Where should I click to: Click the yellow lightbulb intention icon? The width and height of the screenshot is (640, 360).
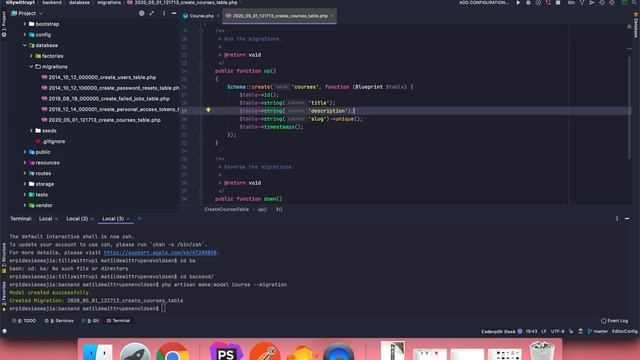[208, 110]
